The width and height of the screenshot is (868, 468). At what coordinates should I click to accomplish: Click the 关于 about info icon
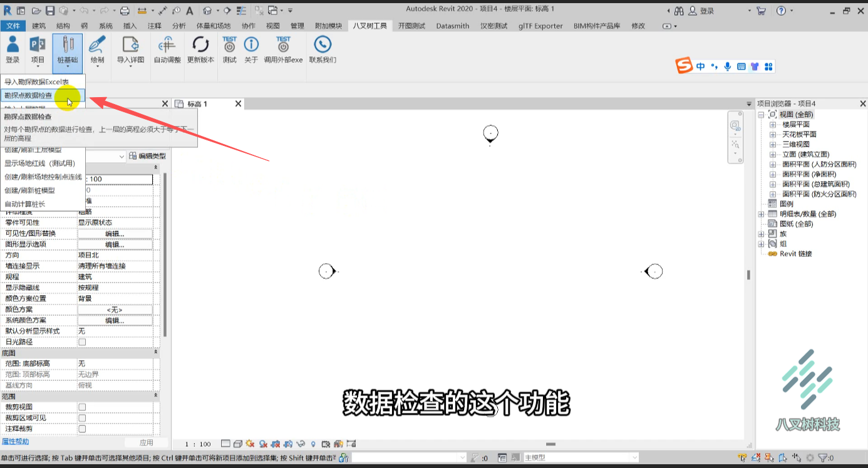click(x=251, y=49)
